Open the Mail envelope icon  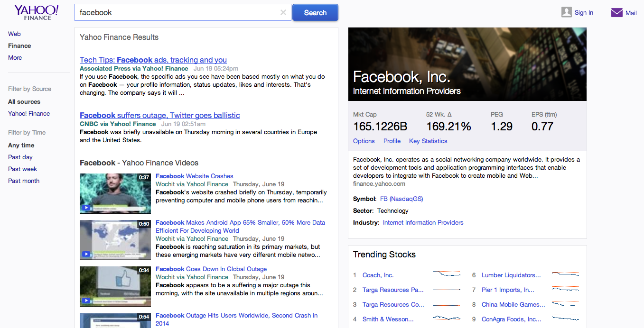616,13
